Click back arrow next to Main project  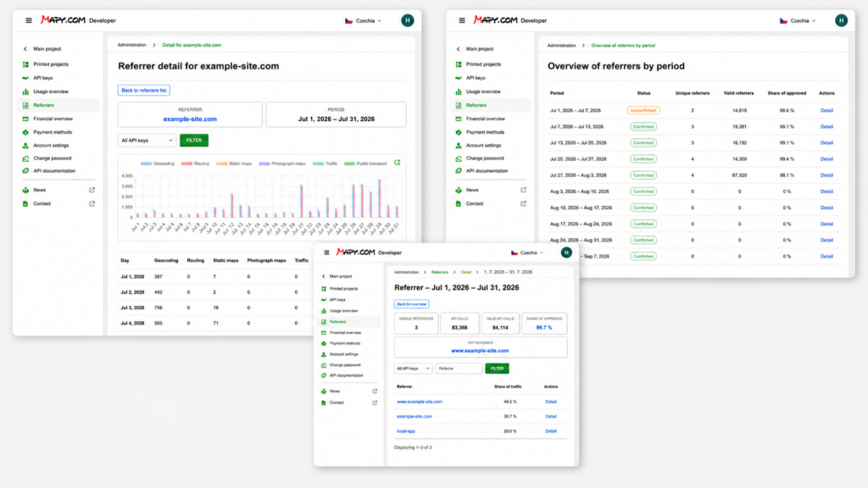25,49
